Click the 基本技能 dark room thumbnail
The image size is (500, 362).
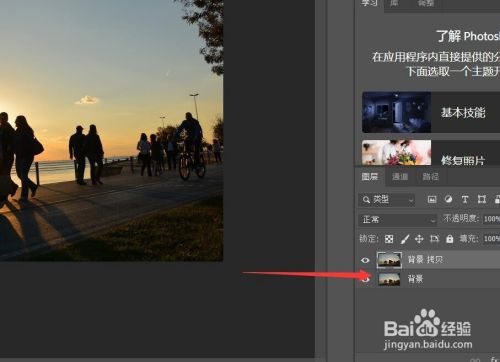[397, 112]
